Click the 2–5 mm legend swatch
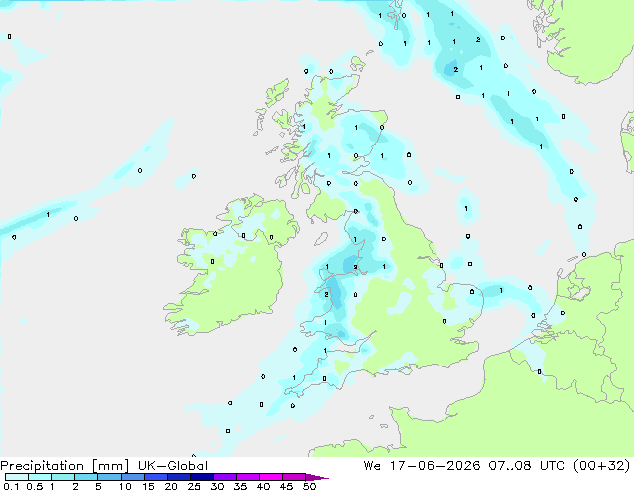This screenshot has width=634, height=490. point(86,477)
